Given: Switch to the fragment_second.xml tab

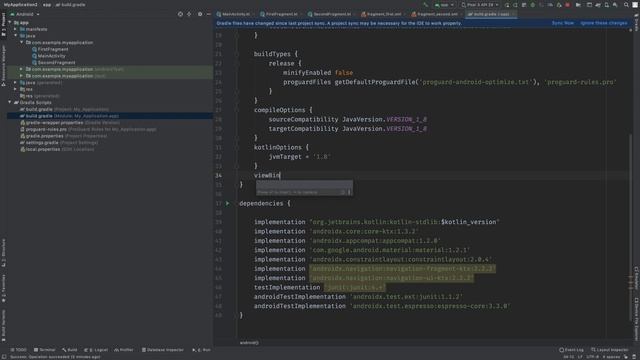Looking at the screenshot, I should point(435,14).
